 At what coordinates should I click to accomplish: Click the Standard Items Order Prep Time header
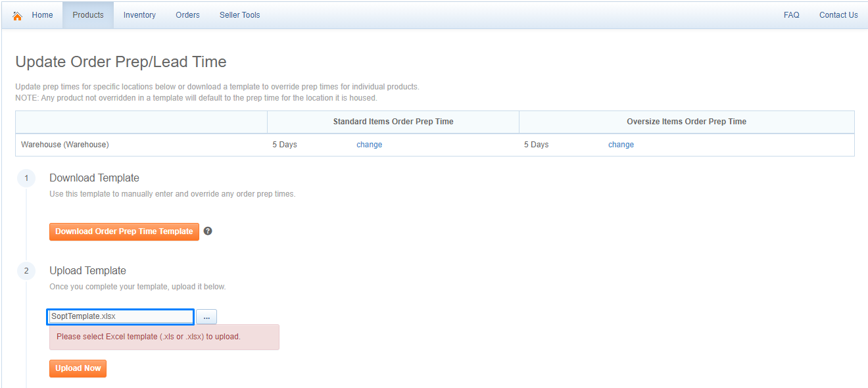click(x=393, y=122)
